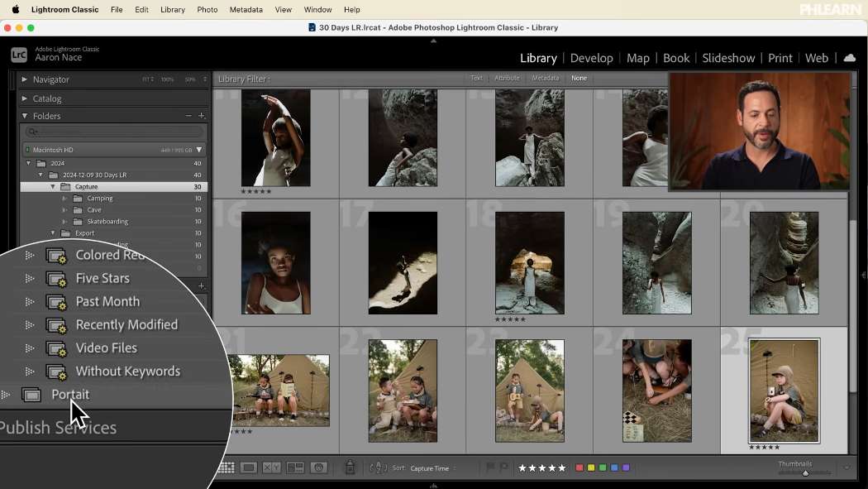Viewport: 868px width, 489px height.
Task: Click the plus icon in Folders panel header
Action: [x=202, y=116]
